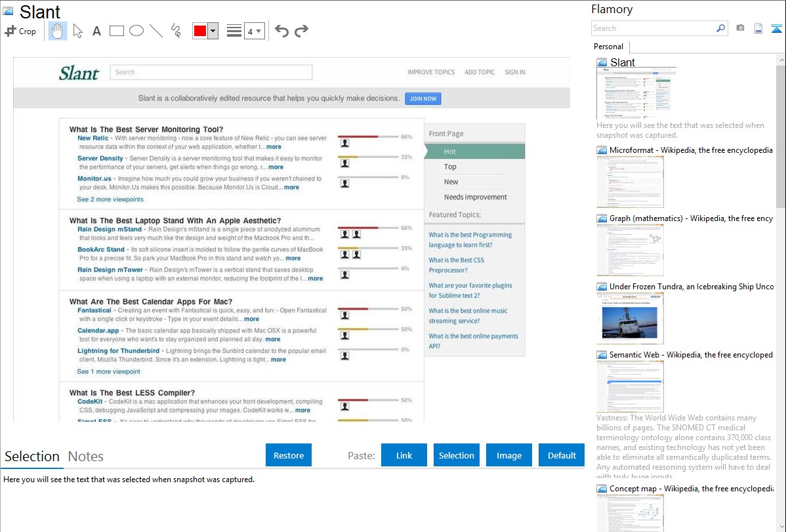Select the text annotation tool
The image size is (786, 532).
point(96,31)
